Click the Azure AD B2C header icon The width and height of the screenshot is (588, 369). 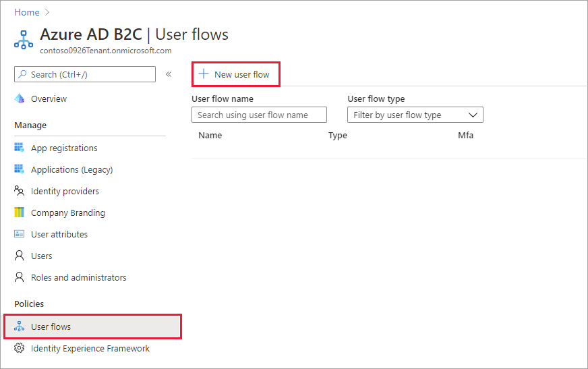tap(24, 38)
